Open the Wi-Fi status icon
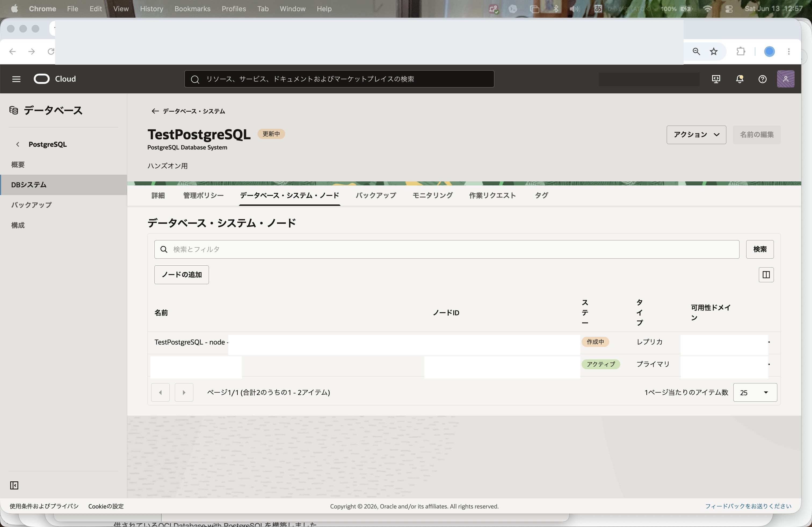This screenshot has width=812, height=527. coord(708,9)
